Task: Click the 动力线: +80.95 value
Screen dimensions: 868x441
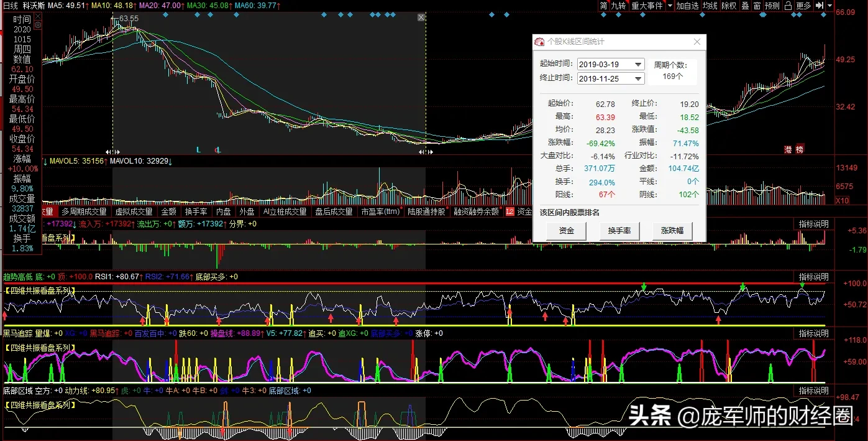Action: pyautogui.click(x=91, y=391)
